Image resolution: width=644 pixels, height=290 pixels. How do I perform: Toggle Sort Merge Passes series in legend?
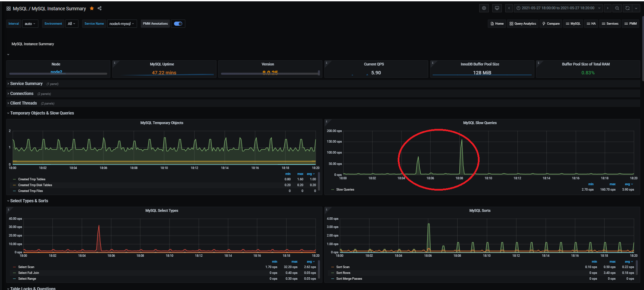point(349,279)
